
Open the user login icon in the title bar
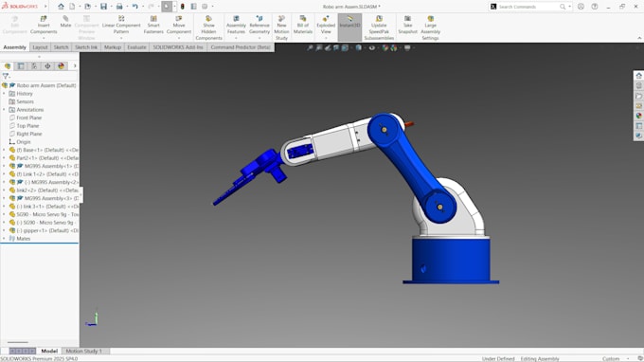coord(581,7)
